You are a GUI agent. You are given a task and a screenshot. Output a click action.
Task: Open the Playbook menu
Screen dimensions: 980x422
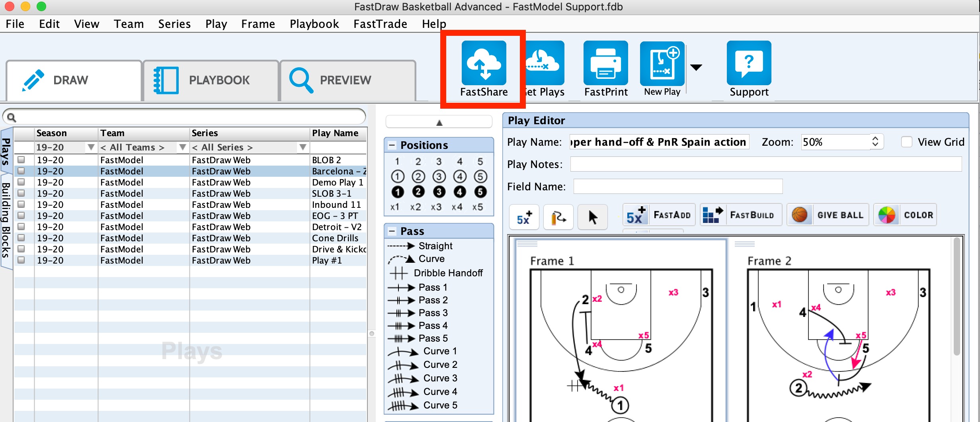(x=314, y=24)
